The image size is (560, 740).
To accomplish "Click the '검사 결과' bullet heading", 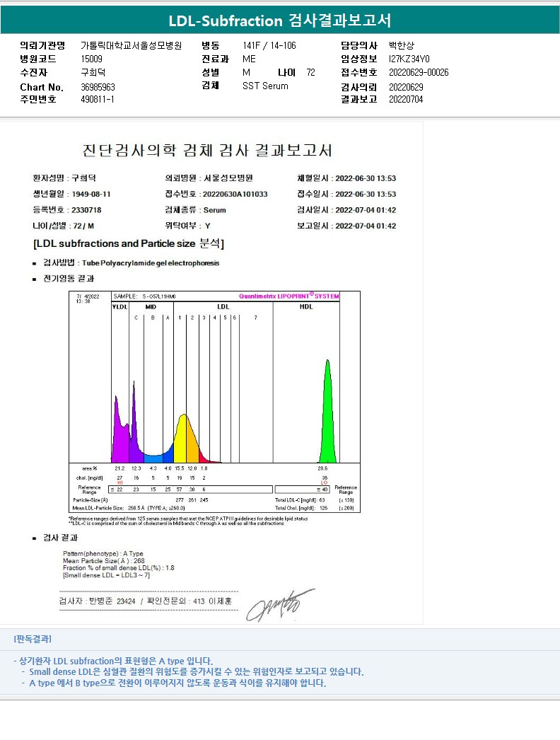I will coord(60,538).
